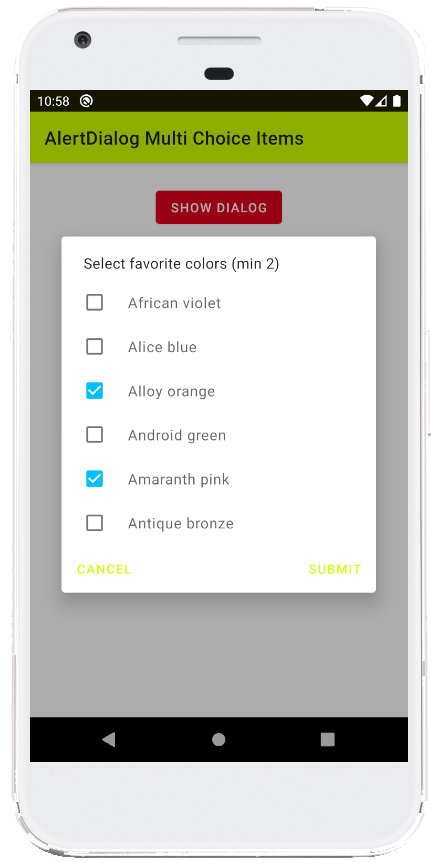Select the Android green list item label
This screenshot has width=431, height=863.
(x=177, y=435)
